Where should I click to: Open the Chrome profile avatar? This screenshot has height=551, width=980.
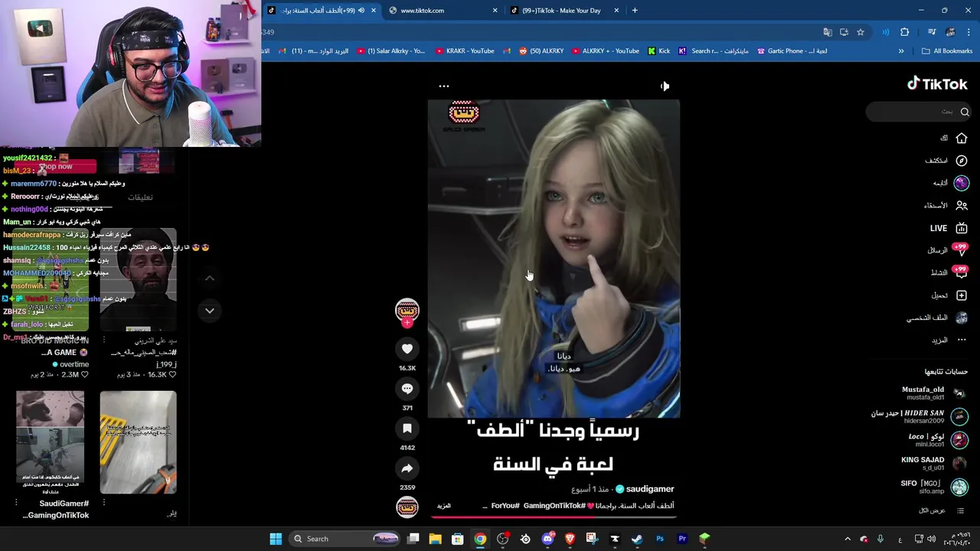[x=950, y=32]
